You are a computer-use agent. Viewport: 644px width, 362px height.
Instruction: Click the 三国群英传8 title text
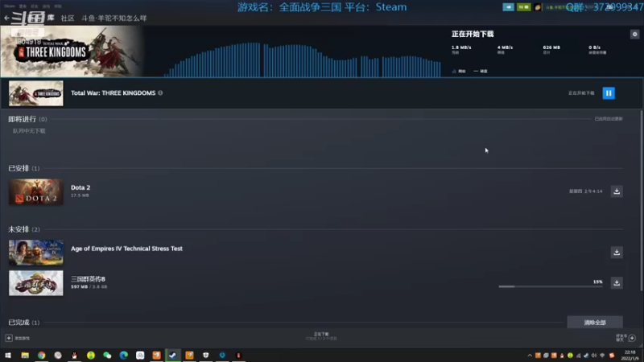click(x=88, y=278)
